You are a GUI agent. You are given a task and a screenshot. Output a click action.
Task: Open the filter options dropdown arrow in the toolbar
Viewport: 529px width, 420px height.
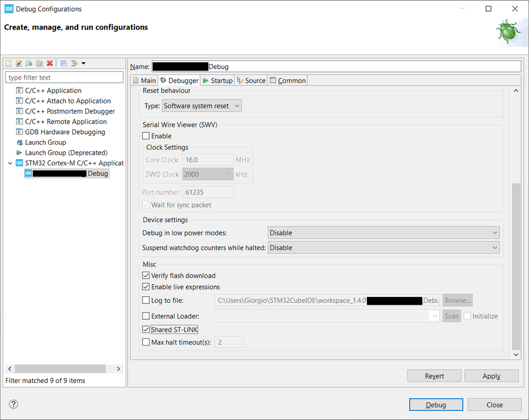click(84, 63)
